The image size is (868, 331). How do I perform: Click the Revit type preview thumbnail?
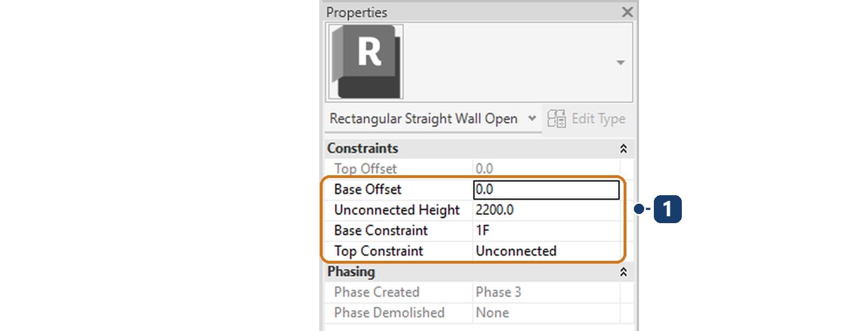365,62
